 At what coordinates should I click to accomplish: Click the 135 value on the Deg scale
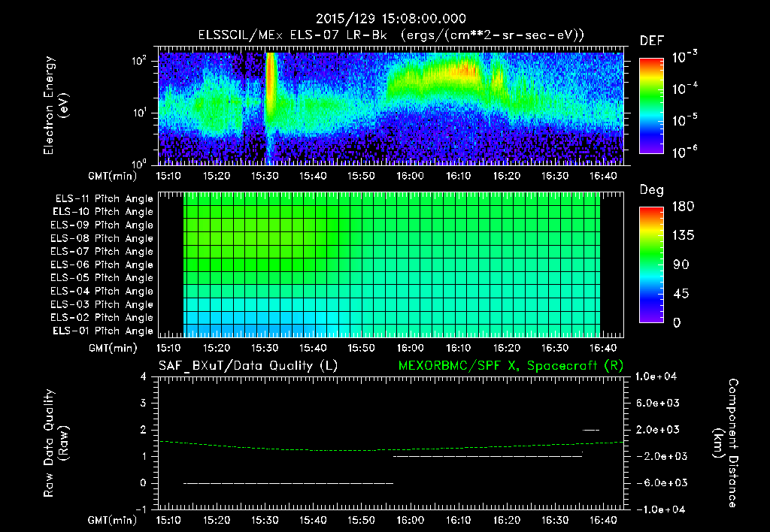(x=683, y=236)
